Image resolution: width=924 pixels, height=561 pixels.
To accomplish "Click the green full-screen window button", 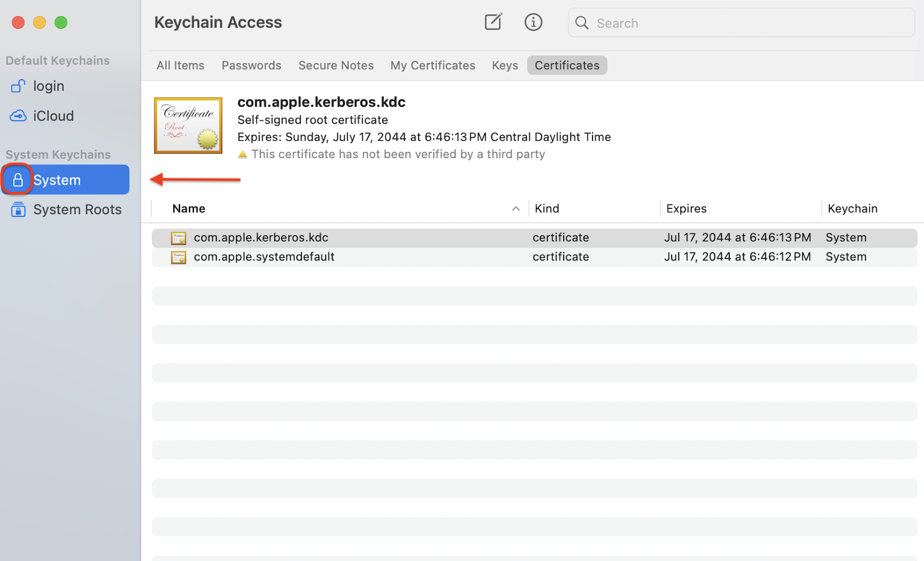I will (x=61, y=23).
